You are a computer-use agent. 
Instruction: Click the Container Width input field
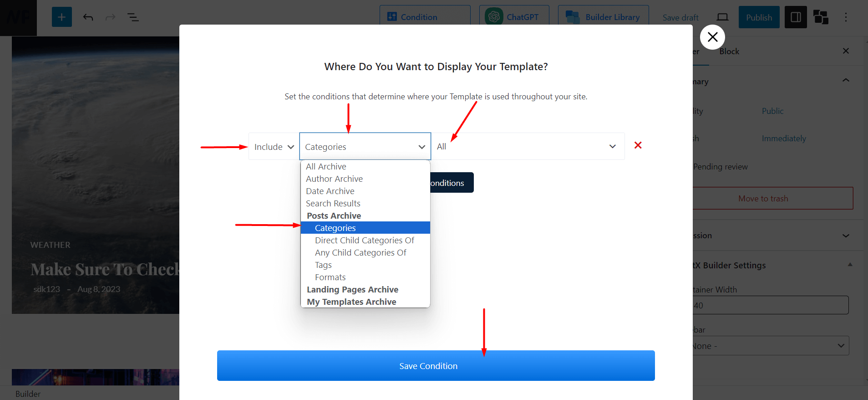click(770, 305)
